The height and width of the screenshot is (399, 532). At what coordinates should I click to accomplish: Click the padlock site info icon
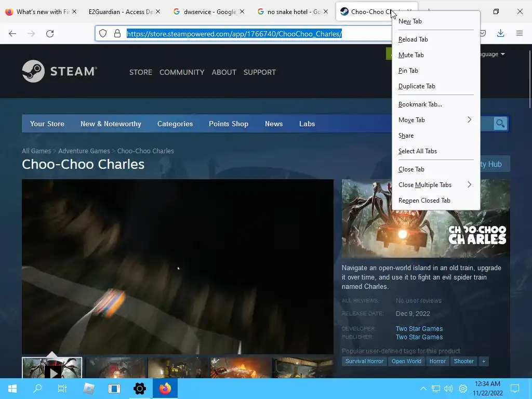tap(117, 33)
